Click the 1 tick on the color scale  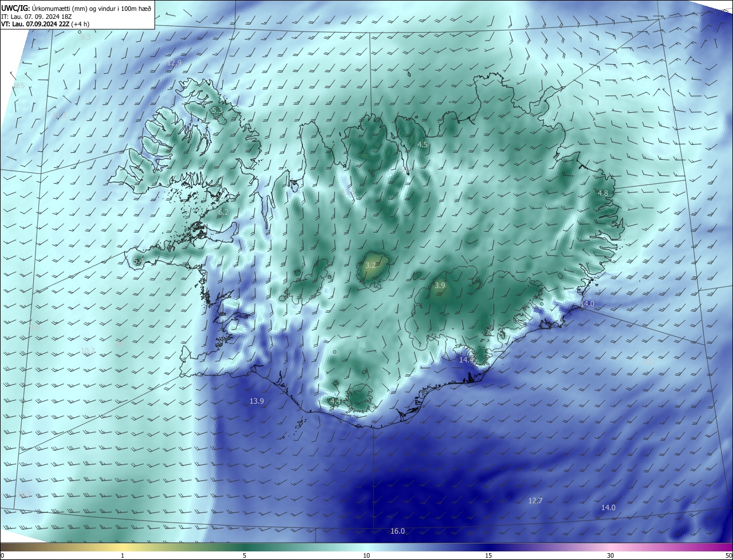pyautogui.click(x=123, y=555)
